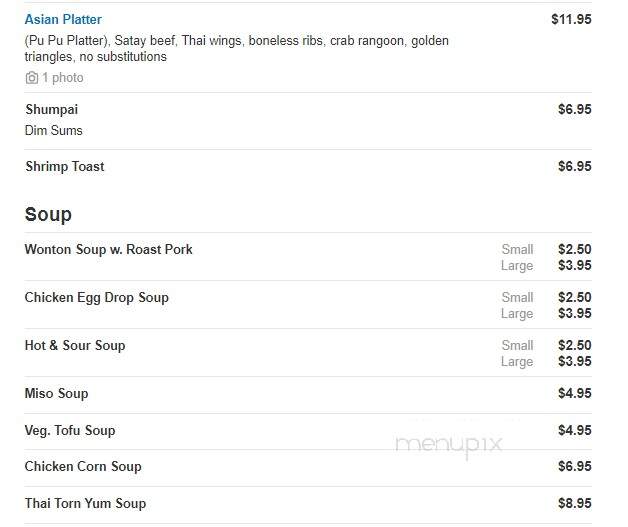The image size is (628, 527).
Task: Click the $8.95 Thai soup price
Action: click(x=575, y=503)
